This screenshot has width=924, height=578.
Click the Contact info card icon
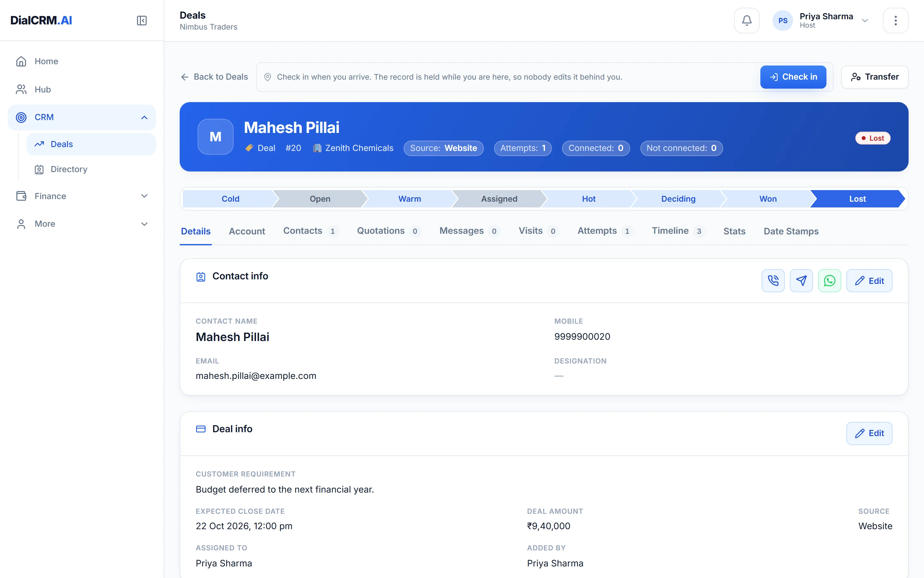(201, 276)
